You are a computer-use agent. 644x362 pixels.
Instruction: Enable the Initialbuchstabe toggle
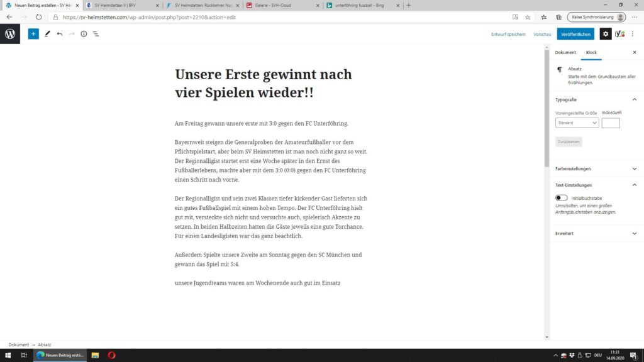click(x=561, y=198)
